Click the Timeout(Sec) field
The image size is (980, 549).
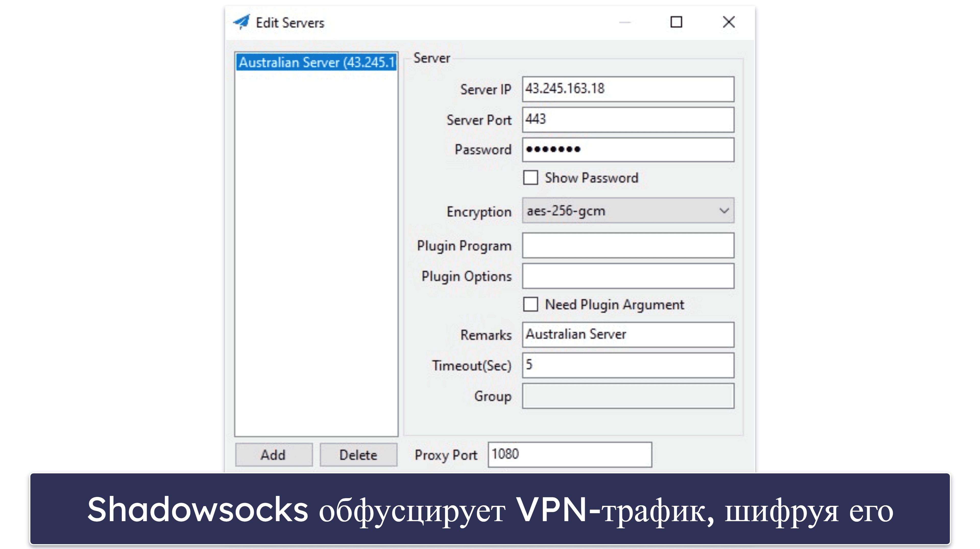tap(628, 365)
